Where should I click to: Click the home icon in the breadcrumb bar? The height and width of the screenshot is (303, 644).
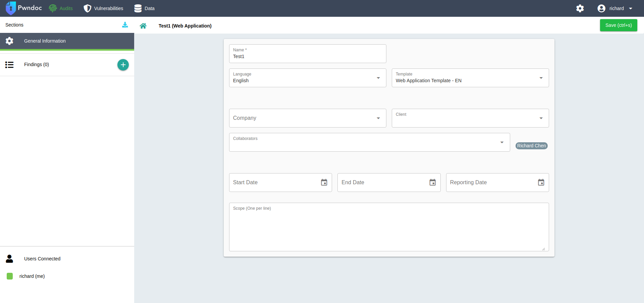coord(143,26)
